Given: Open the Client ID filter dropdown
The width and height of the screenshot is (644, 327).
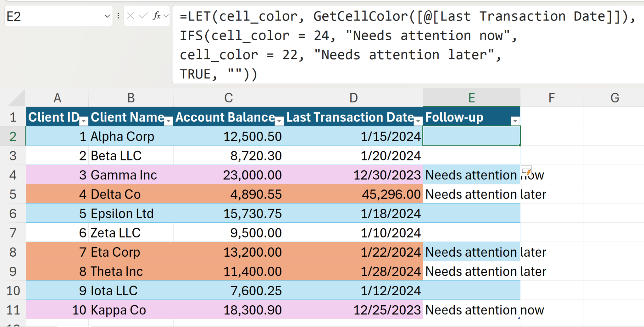Looking at the screenshot, I should coord(84,121).
